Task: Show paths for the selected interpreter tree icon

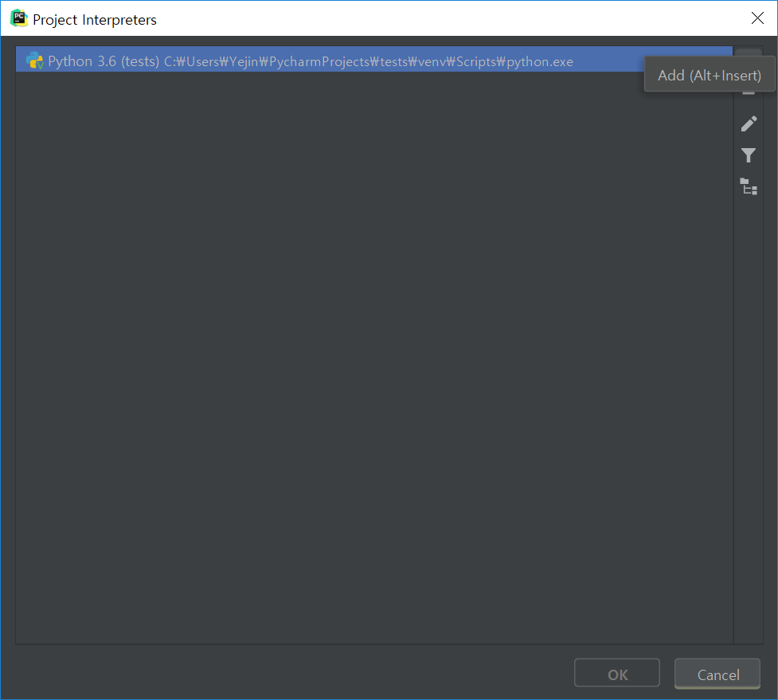Action: point(749,187)
